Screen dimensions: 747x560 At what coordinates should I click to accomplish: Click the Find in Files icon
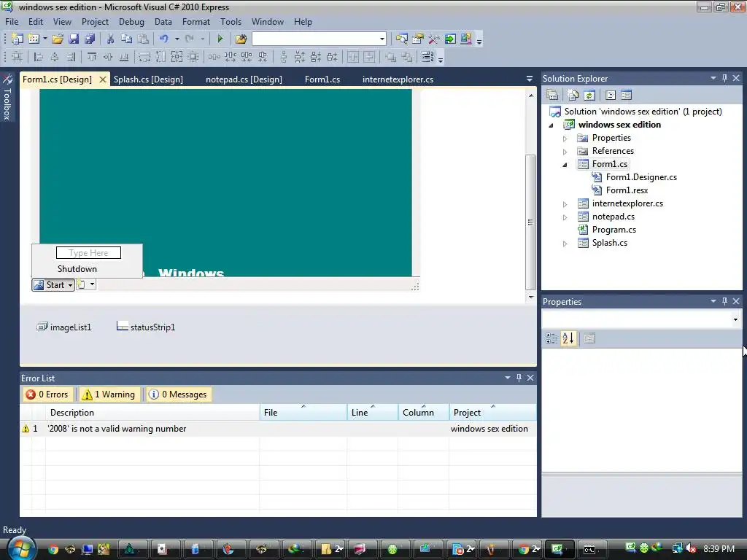241,39
